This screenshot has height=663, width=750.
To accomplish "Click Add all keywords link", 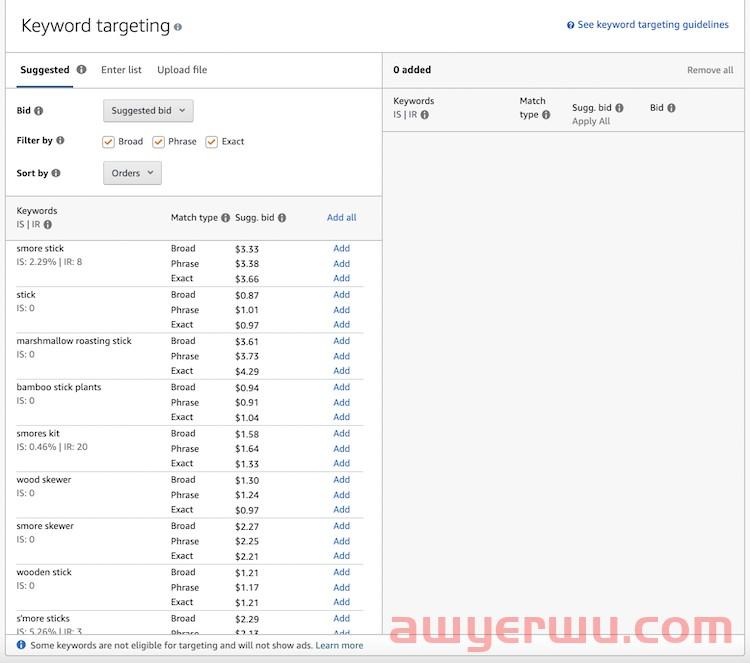I will [x=342, y=217].
